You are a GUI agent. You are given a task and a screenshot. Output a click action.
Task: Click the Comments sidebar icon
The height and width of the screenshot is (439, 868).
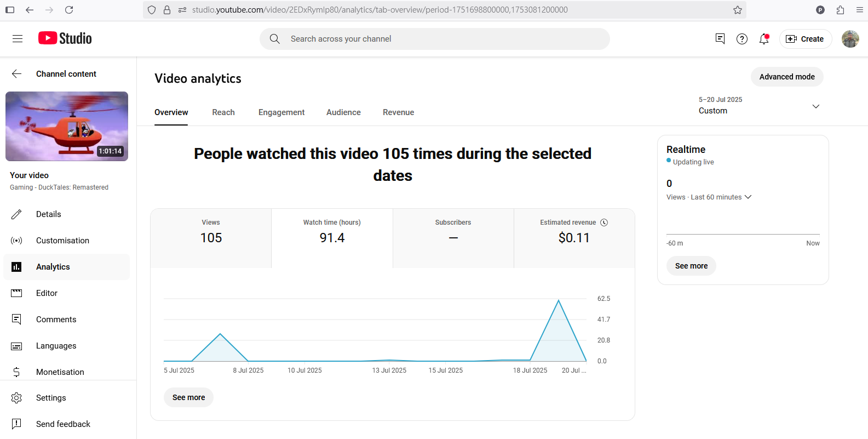tap(16, 320)
